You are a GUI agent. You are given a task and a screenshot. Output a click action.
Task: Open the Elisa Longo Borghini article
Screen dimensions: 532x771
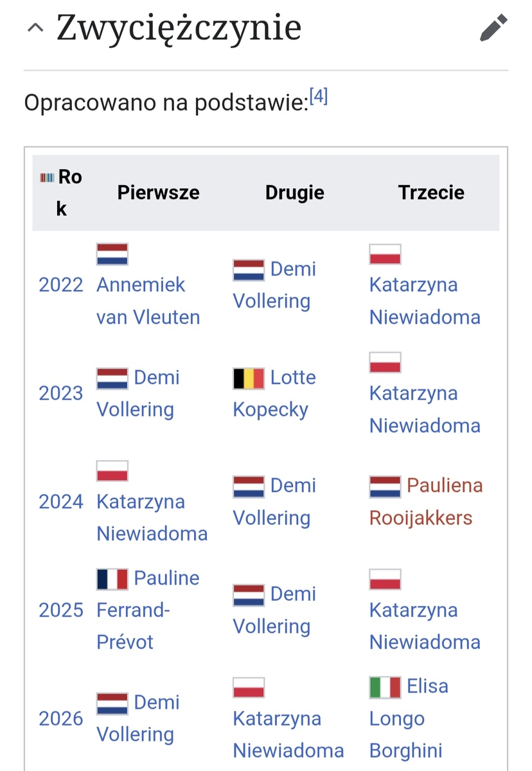tap(409, 718)
